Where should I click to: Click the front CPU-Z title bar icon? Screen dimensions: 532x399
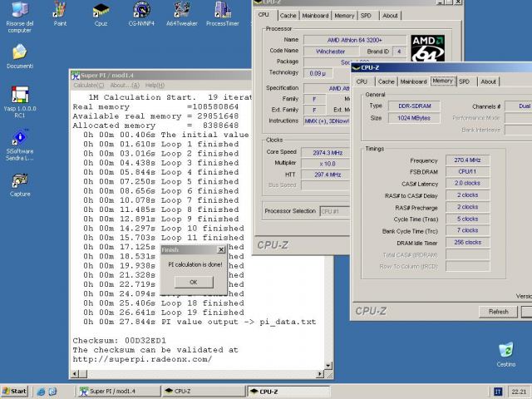[357, 67]
